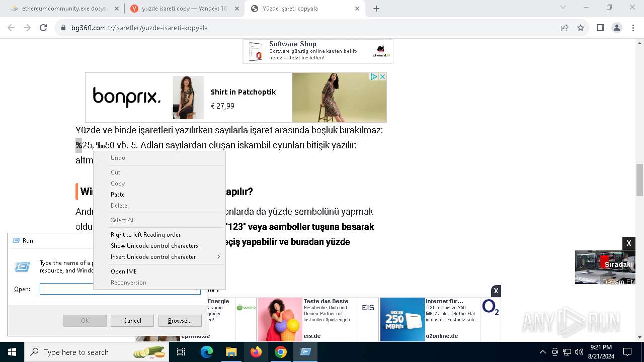Launch Microsoft Edge from the taskbar

click(207, 352)
